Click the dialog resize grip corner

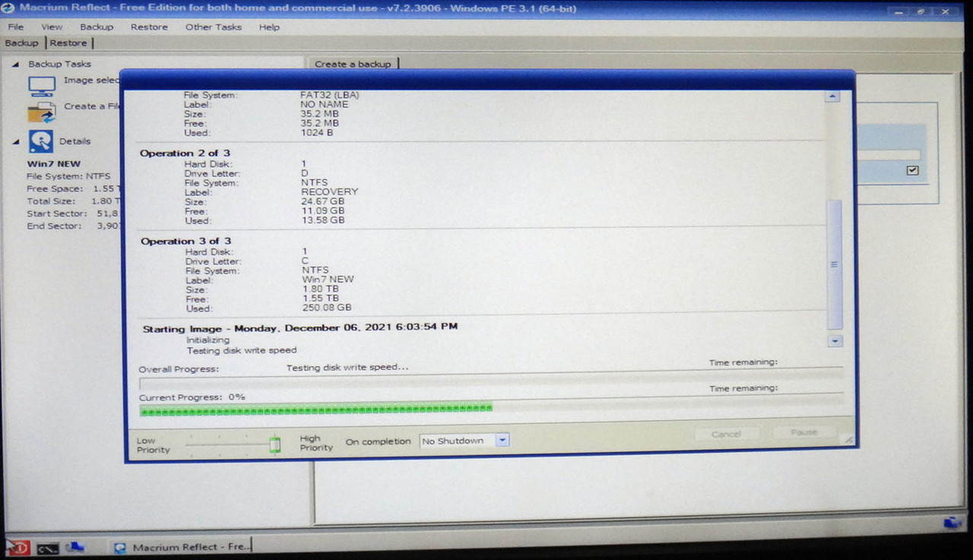848,440
